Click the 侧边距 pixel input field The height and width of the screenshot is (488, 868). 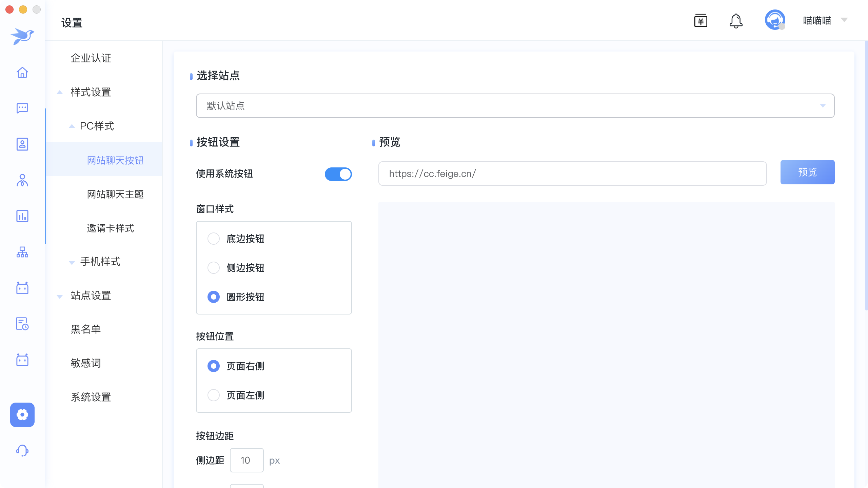tap(246, 460)
